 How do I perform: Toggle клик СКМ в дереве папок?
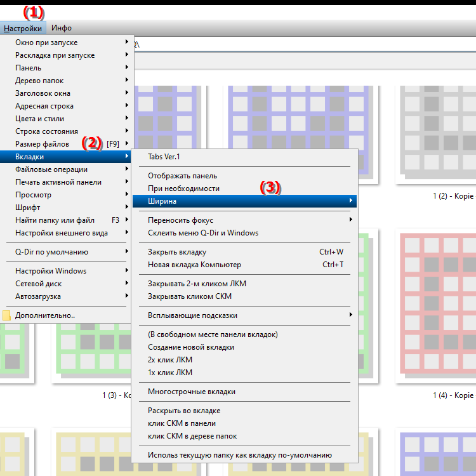[245, 436]
